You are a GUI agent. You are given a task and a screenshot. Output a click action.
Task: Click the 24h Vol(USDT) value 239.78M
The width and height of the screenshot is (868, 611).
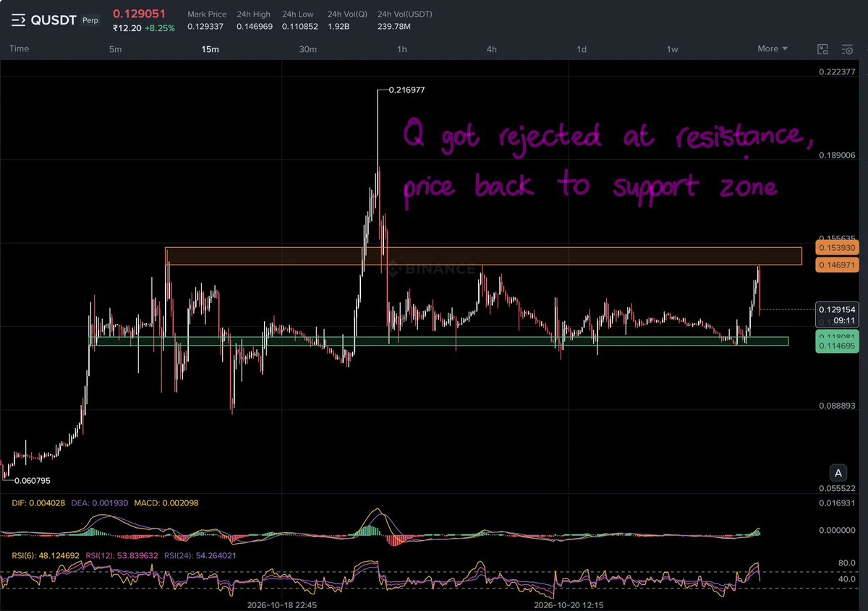point(394,27)
